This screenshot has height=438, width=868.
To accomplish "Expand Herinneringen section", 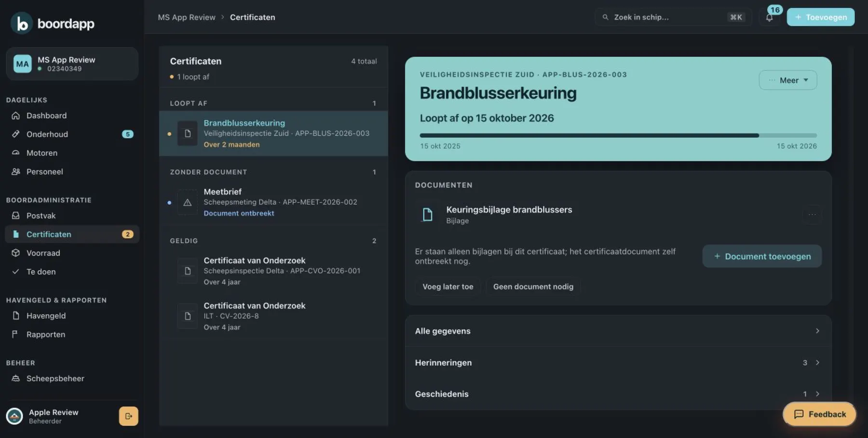I will pyautogui.click(x=618, y=363).
